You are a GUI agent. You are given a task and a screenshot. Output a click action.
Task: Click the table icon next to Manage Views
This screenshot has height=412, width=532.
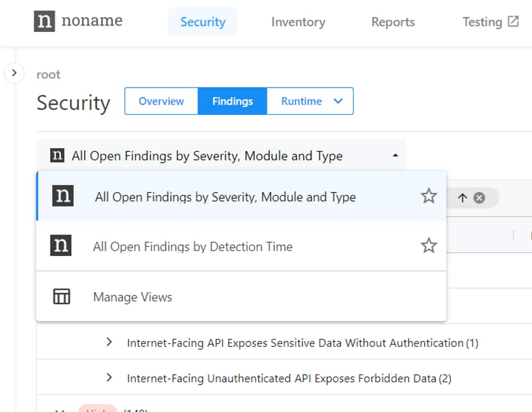[61, 296]
